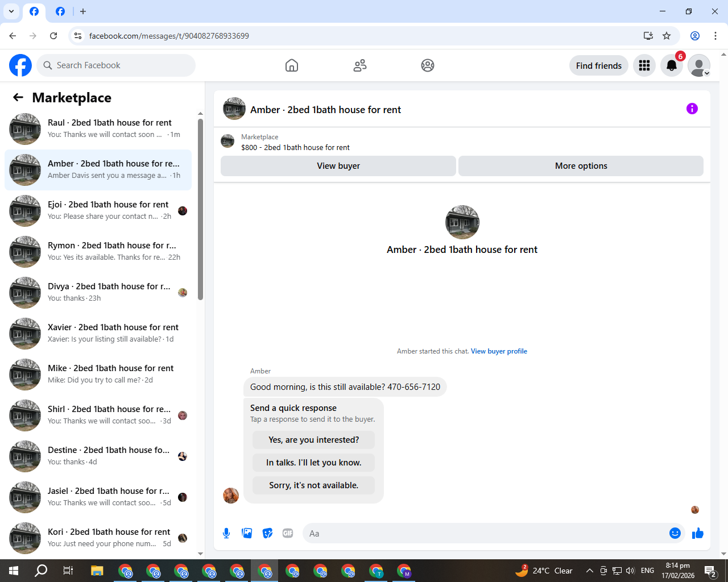Click the Search Facebook field
Image resolution: width=728 pixels, height=582 pixels.
click(x=116, y=65)
